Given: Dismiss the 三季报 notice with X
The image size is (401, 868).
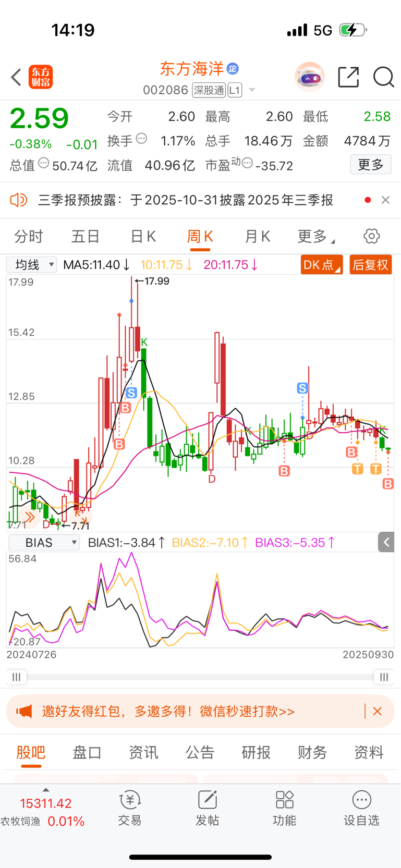Looking at the screenshot, I should pos(385,200).
